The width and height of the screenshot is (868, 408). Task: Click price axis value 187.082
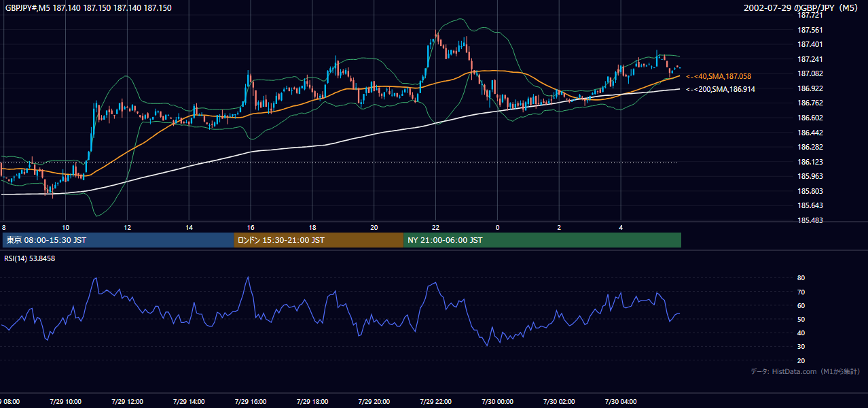810,73
